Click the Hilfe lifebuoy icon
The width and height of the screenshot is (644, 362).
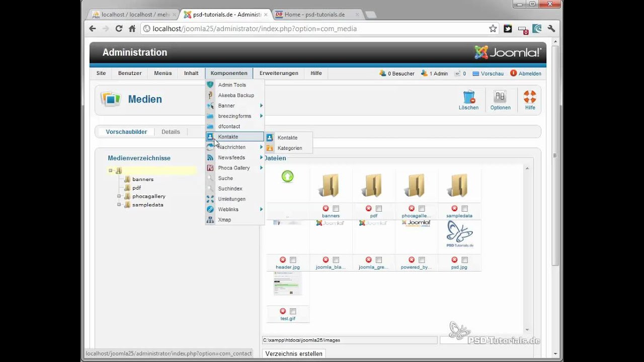tap(530, 97)
